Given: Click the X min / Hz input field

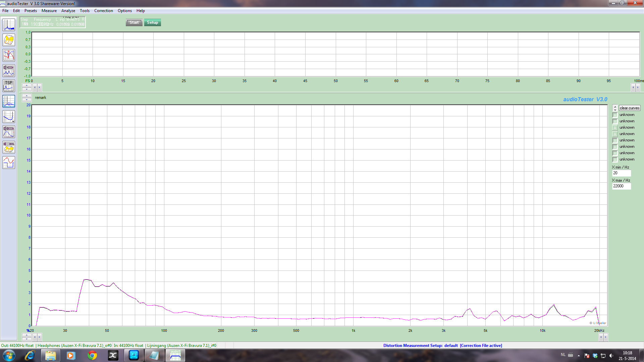Looking at the screenshot, I should click(x=622, y=173).
